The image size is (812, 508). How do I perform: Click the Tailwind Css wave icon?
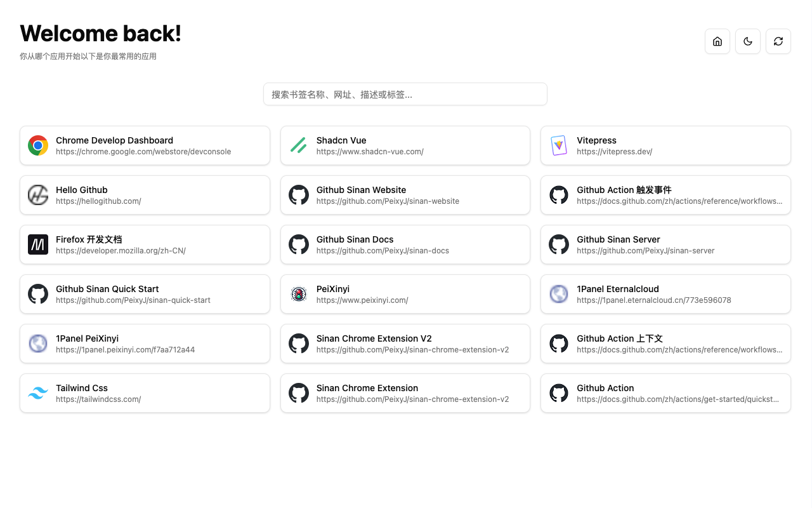(x=38, y=393)
